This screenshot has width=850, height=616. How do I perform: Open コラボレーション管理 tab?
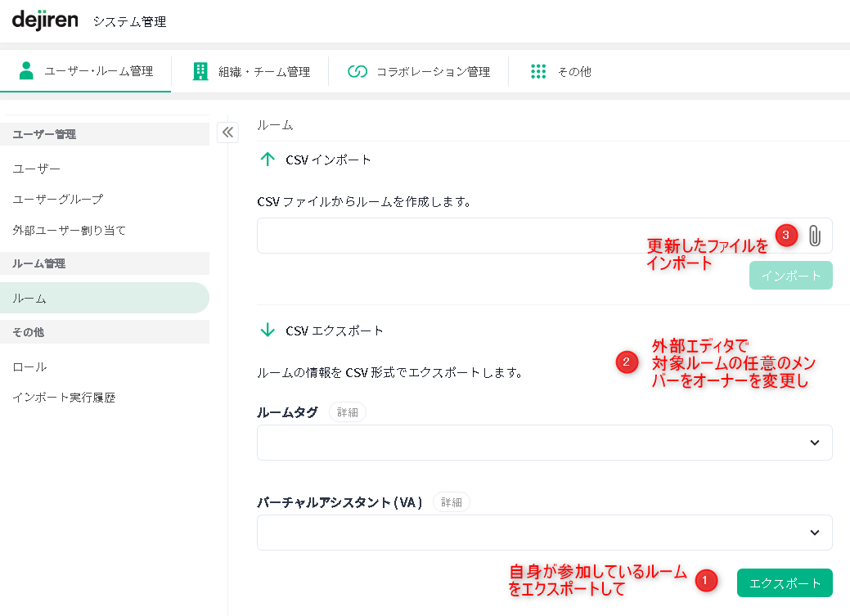(x=419, y=72)
